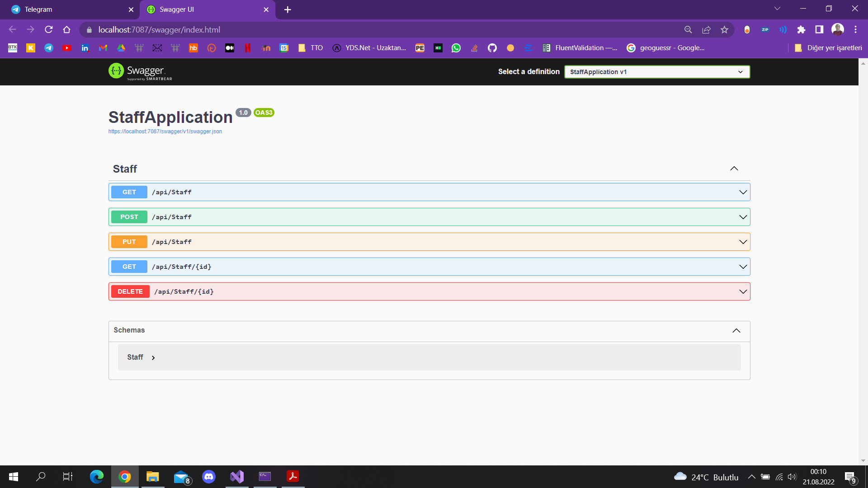Click the green POST method button

point(129,217)
